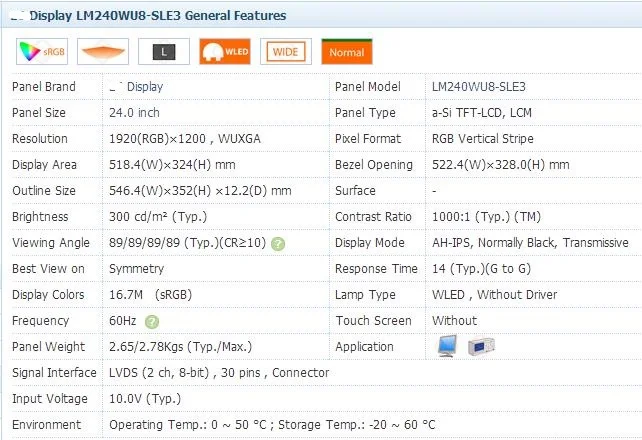
Task: Click the 1920(RGB)×1200, WUXGA resolution value
Action: [x=185, y=139]
